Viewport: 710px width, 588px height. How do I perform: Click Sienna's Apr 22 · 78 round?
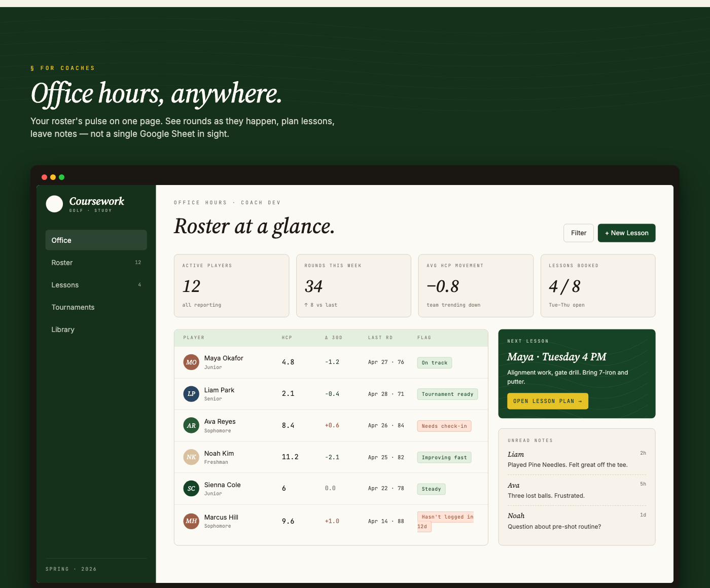pos(386,489)
